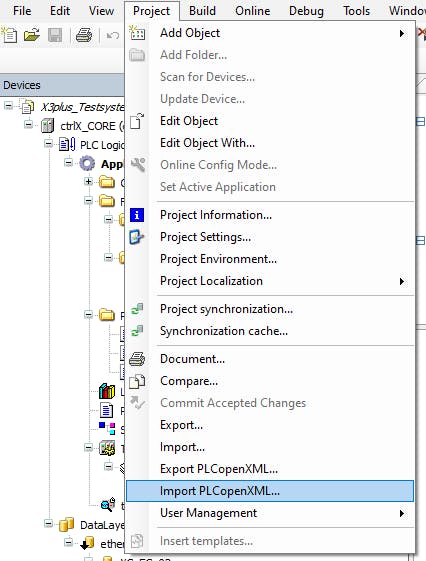Image resolution: width=426 pixels, height=561 pixels.
Task: Click the New File toolbar icon
Action: (9, 35)
